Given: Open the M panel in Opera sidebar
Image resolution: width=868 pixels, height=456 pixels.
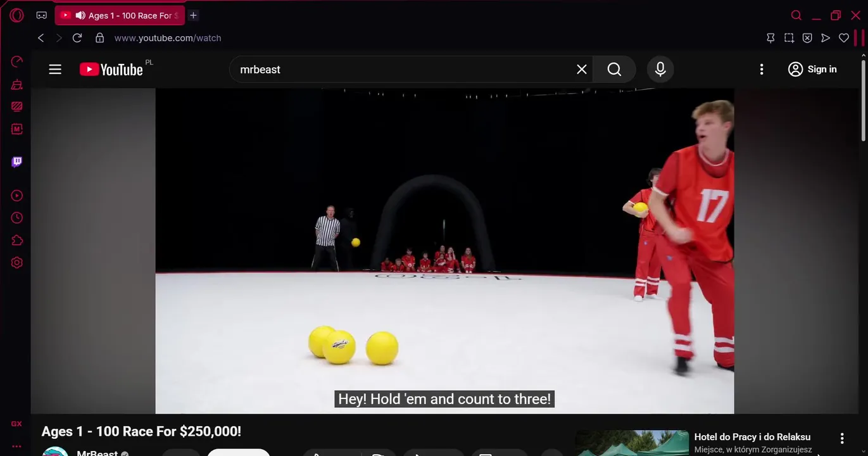Looking at the screenshot, I should (17, 129).
